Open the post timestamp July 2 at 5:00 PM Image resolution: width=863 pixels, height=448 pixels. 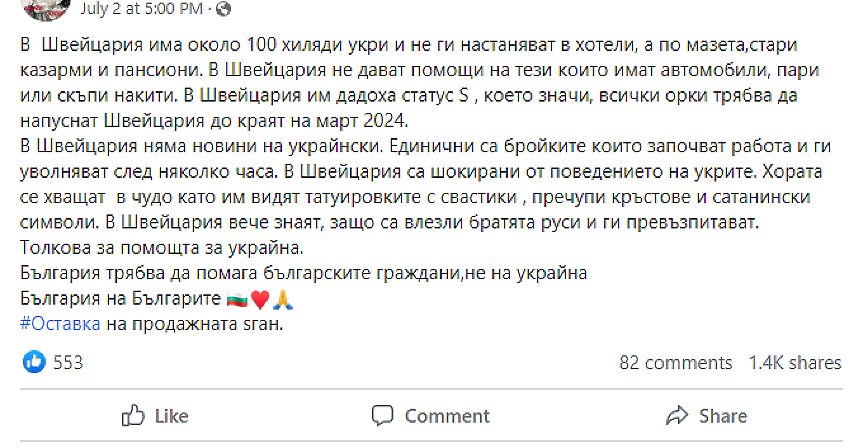click(x=148, y=9)
